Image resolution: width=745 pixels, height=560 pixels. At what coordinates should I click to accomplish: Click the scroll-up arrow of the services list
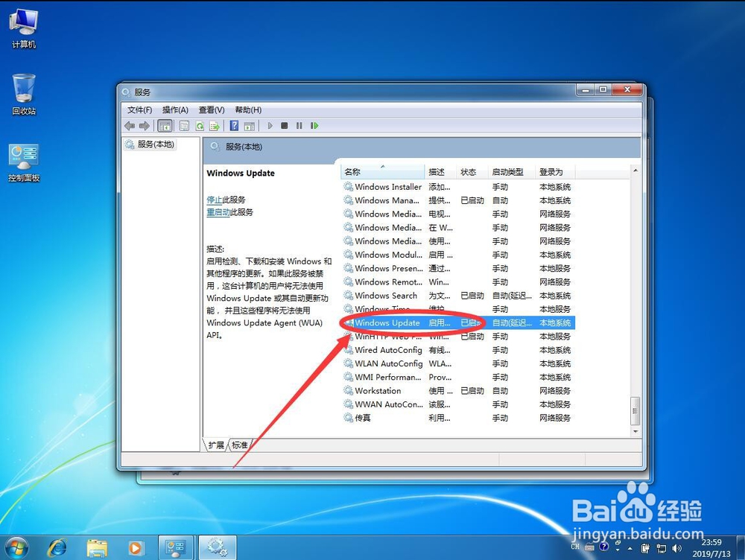[635, 171]
